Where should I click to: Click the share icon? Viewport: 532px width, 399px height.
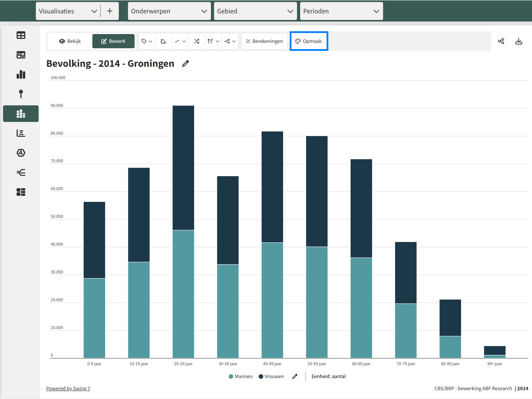501,41
